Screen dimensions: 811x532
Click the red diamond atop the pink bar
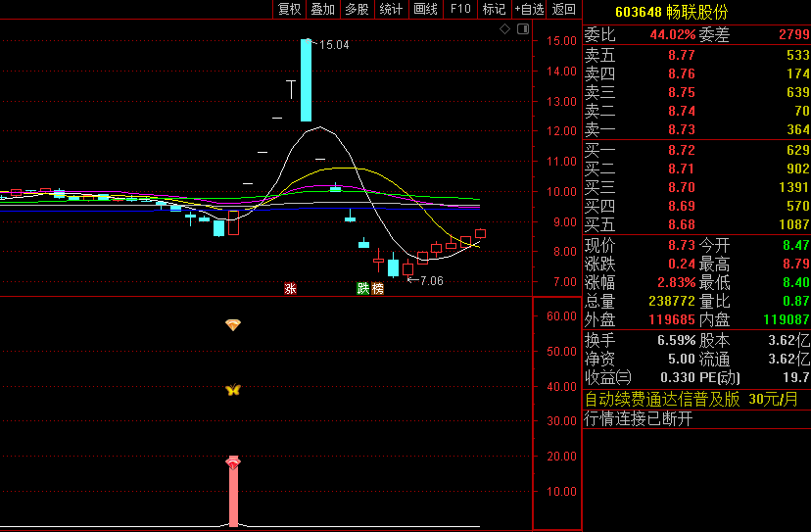point(233,461)
